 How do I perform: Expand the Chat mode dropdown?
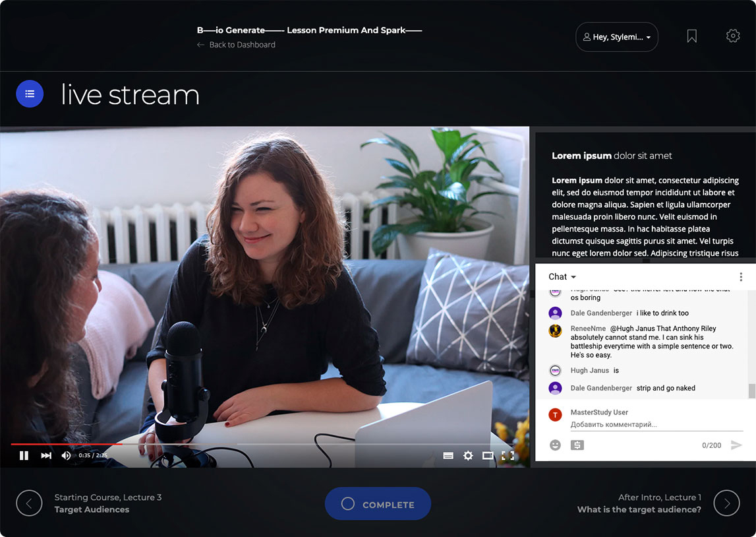562,277
